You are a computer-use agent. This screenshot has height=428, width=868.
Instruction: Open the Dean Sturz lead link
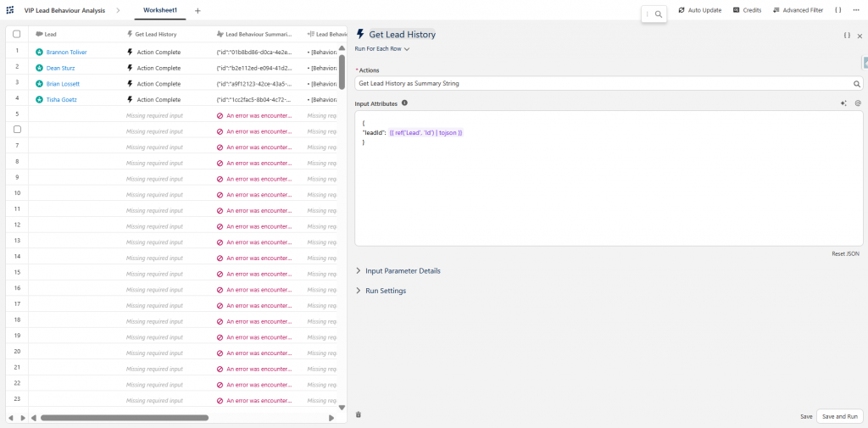(60, 68)
